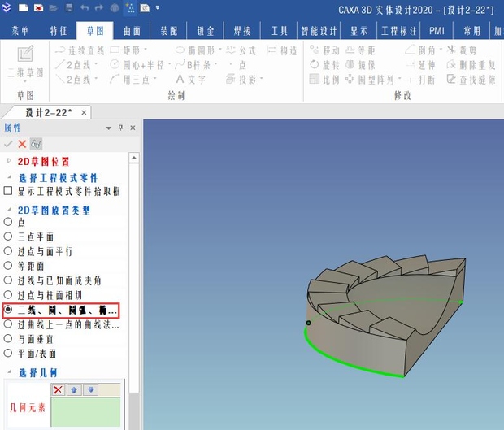
Task: Open the 属性 panel options dropdown arrow
Action: (x=109, y=128)
